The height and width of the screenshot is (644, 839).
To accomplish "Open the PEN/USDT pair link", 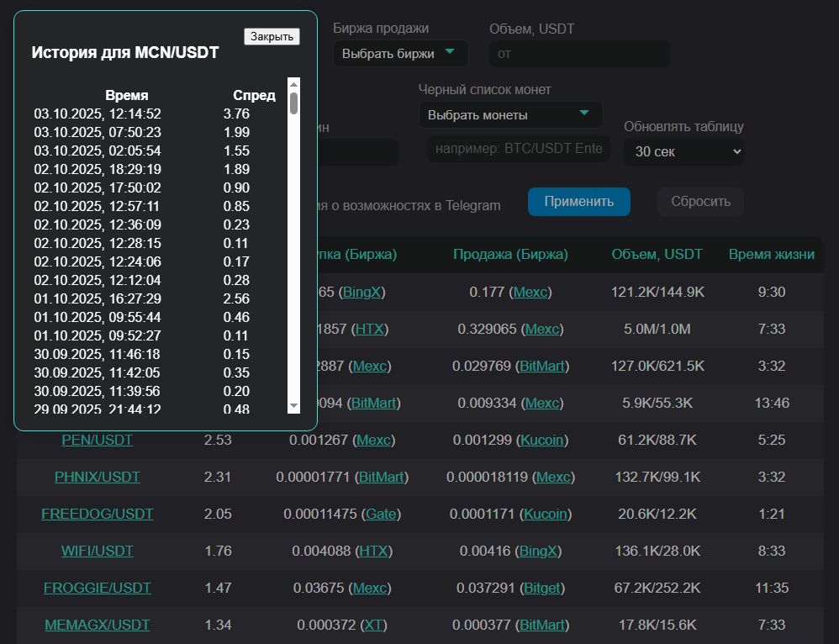I will tap(97, 440).
